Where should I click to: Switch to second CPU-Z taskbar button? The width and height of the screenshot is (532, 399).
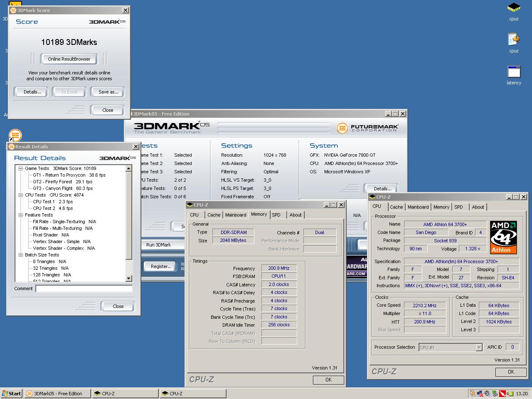point(193,394)
